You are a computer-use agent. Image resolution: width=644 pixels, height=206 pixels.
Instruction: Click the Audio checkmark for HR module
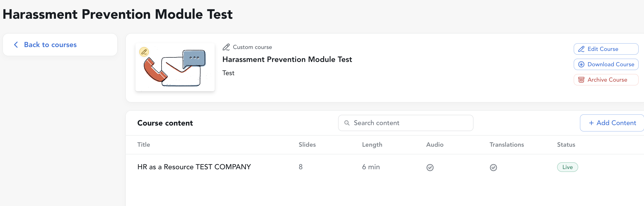tap(430, 167)
